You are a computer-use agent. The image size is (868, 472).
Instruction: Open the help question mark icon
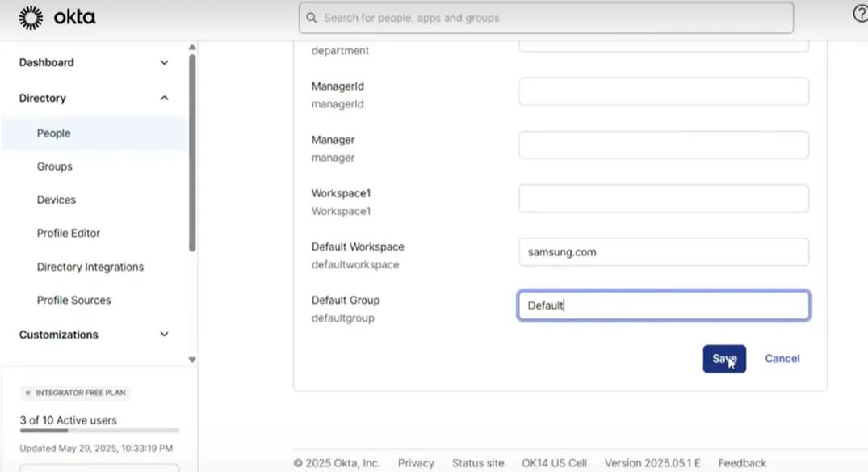[x=860, y=14]
